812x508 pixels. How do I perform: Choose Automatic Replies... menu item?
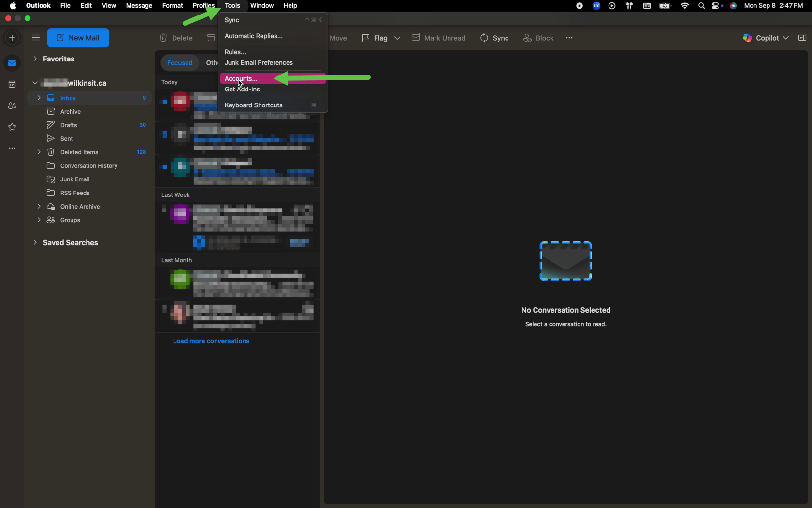coord(254,36)
